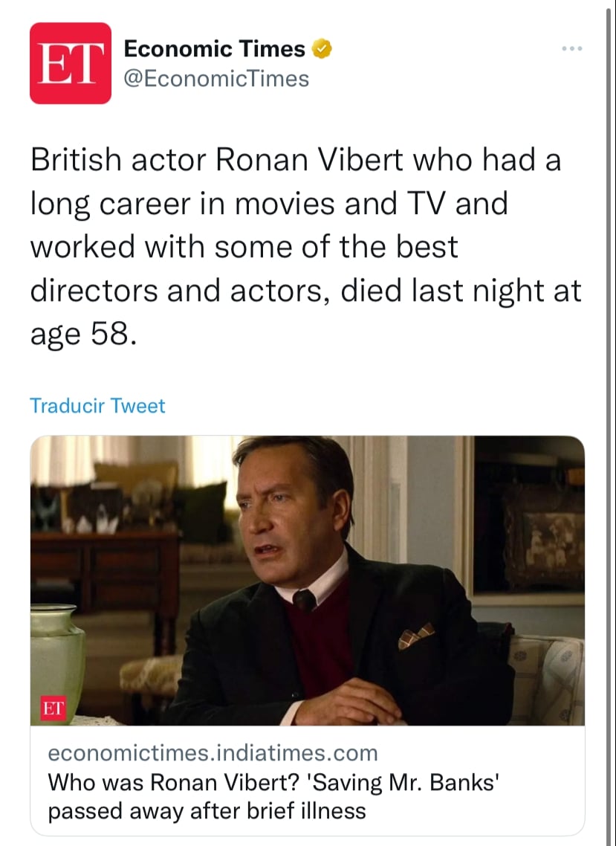Visit the @EconomicTimes handle

pyautogui.click(x=216, y=79)
